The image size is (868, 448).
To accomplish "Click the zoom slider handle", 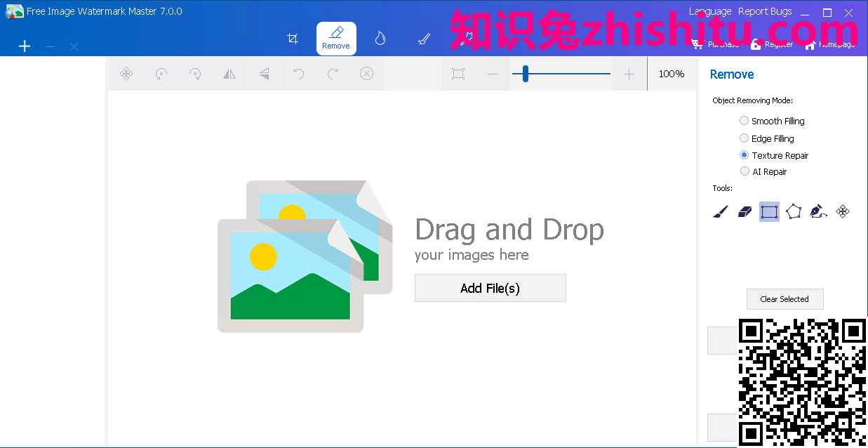I will pos(525,74).
